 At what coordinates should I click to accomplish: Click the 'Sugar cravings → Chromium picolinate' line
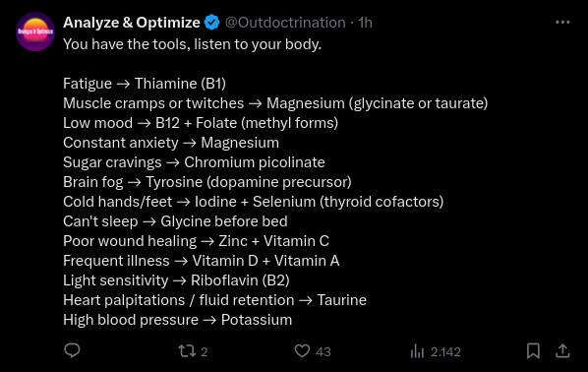(194, 162)
